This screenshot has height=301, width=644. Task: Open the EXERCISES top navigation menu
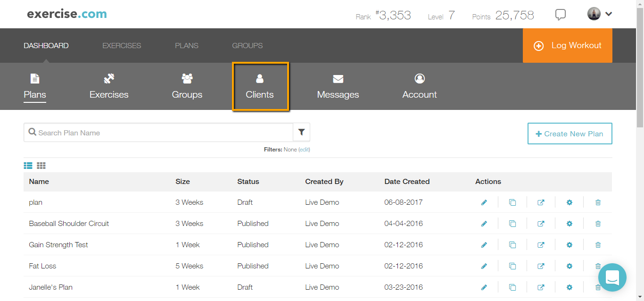[x=122, y=46]
